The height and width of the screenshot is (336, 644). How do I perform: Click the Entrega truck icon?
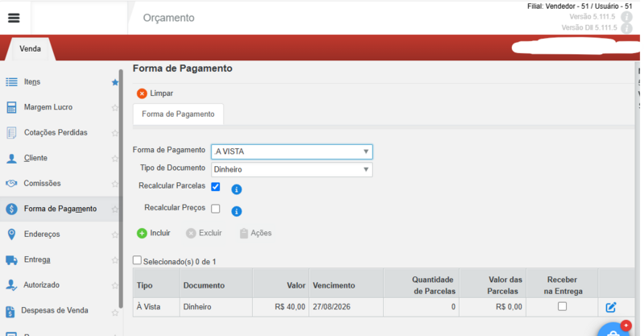click(x=11, y=260)
